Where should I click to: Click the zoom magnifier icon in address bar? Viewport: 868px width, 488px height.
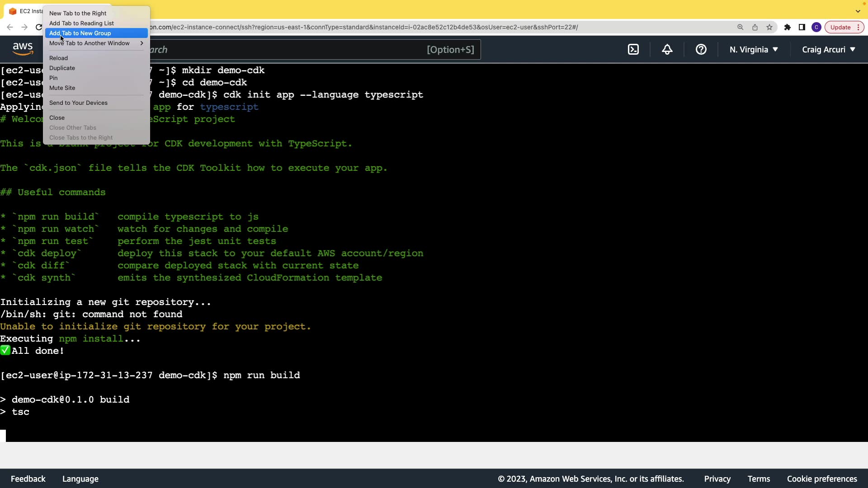tap(741, 27)
